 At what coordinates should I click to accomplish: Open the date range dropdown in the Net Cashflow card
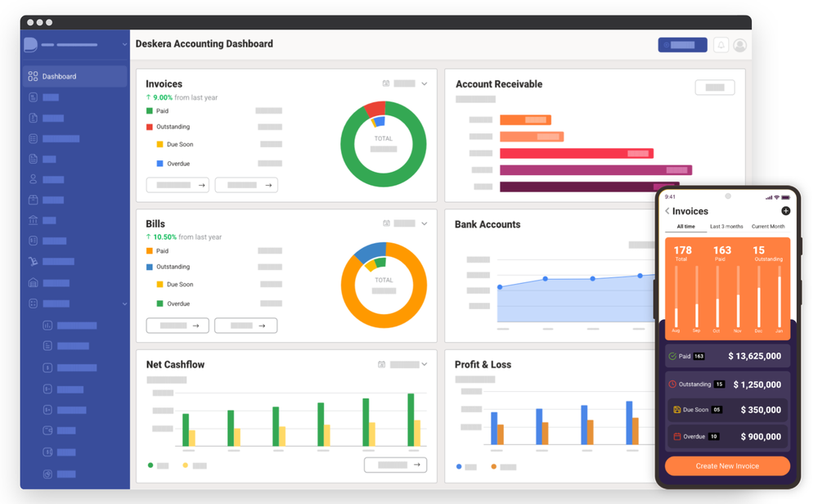pyautogui.click(x=408, y=364)
